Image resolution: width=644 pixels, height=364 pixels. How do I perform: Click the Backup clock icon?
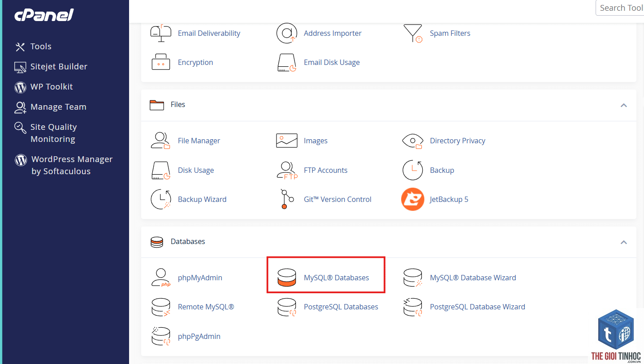coord(413,170)
